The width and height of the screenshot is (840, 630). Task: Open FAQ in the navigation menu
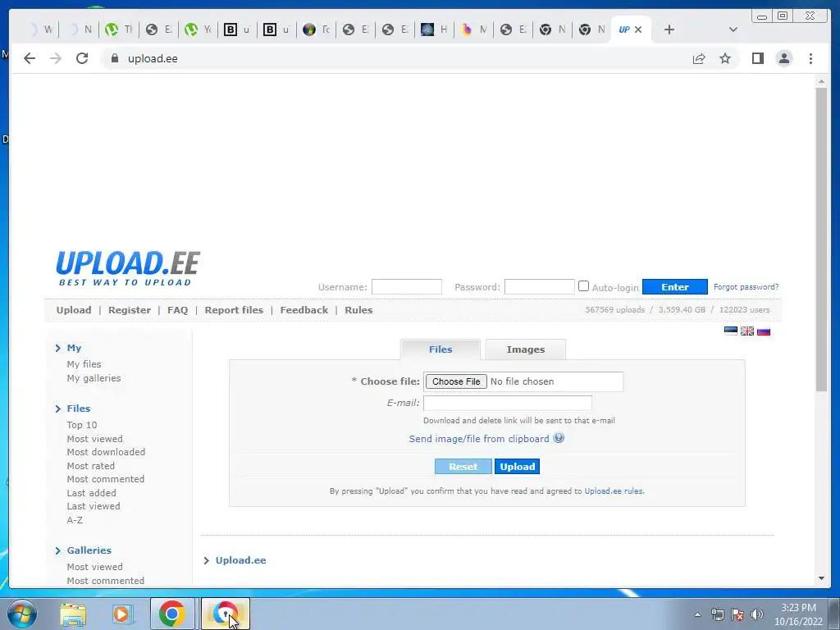[177, 310]
